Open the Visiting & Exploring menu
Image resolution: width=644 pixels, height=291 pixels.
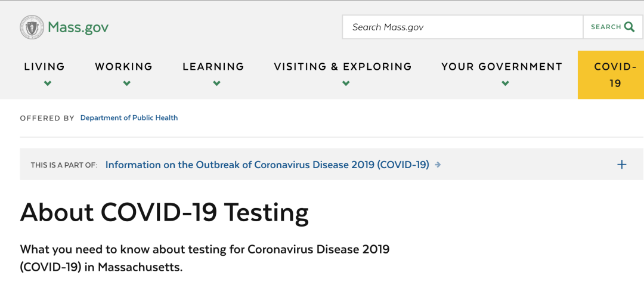click(x=343, y=67)
